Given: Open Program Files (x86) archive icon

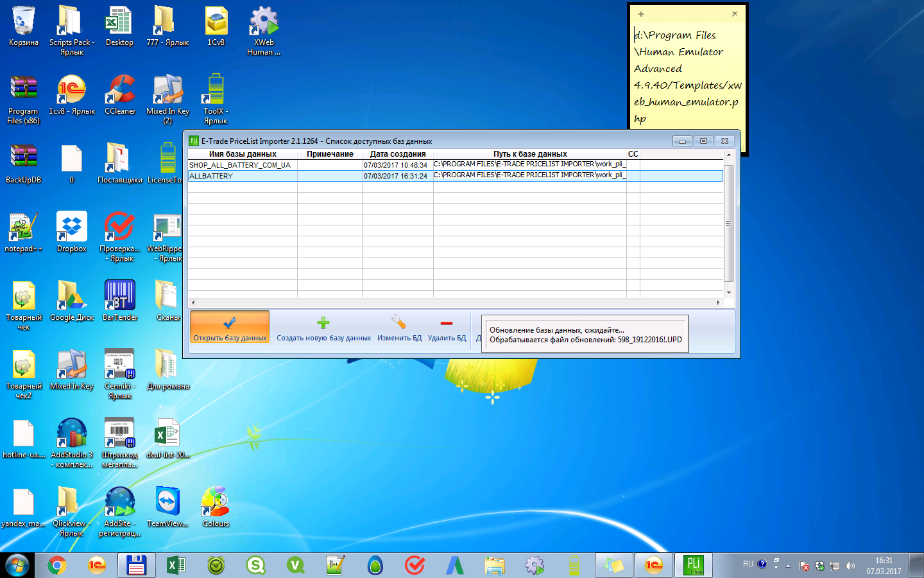Looking at the screenshot, I should 24,99.
